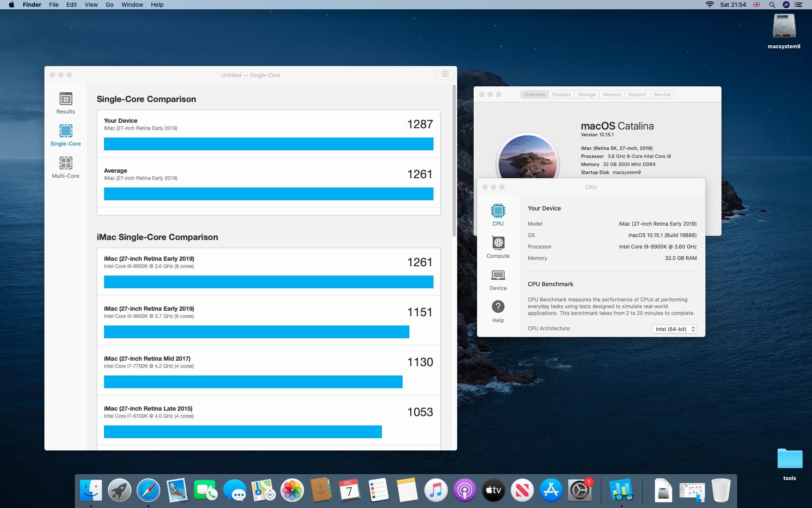This screenshot has height=508, width=812.
Task: Launch the App Store from Dock
Action: [x=551, y=490]
